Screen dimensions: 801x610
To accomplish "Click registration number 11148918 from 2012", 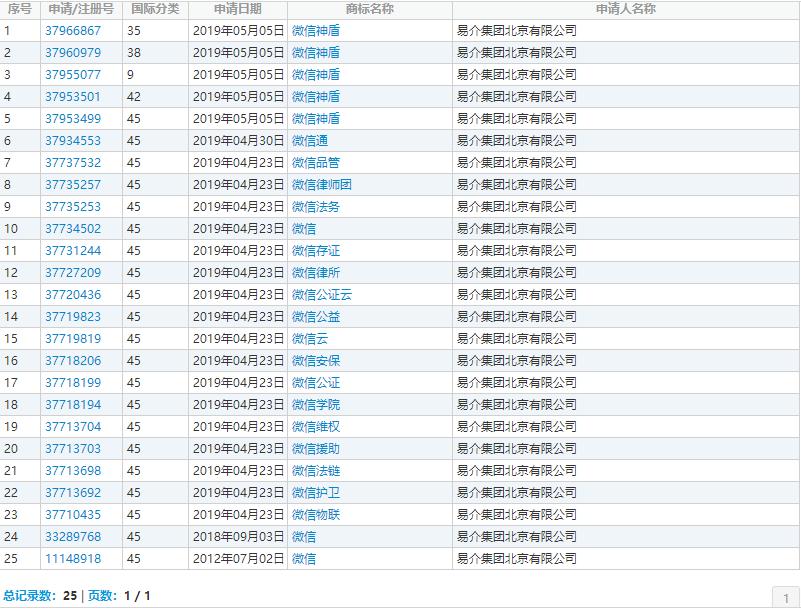I will pos(73,558).
